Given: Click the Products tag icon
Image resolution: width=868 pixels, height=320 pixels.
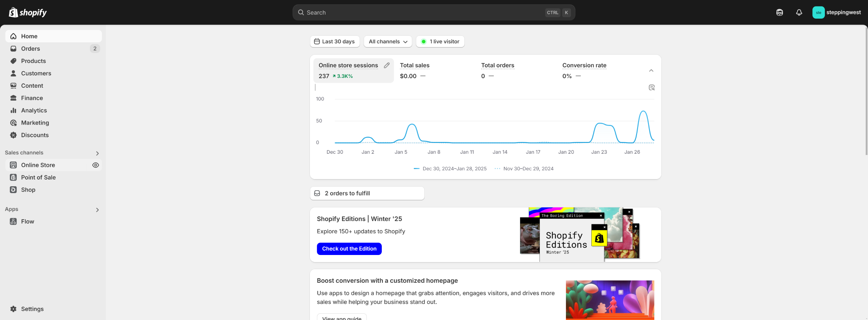Looking at the screenshot, I should (14, 61).
